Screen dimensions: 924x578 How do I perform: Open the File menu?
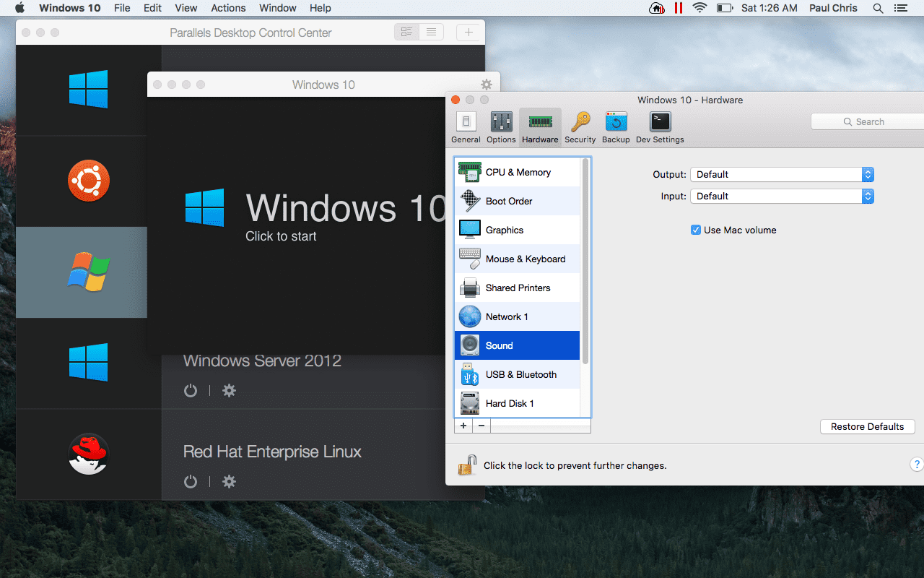pos(122,8)
